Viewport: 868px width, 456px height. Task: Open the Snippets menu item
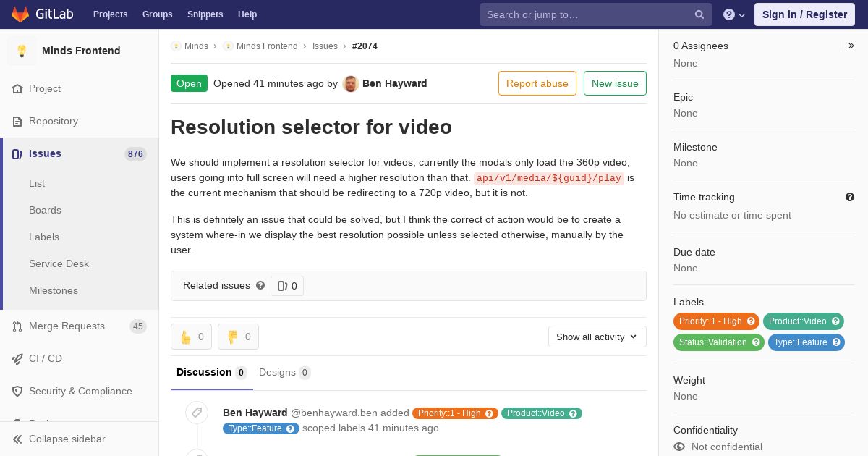click(205, 14)
